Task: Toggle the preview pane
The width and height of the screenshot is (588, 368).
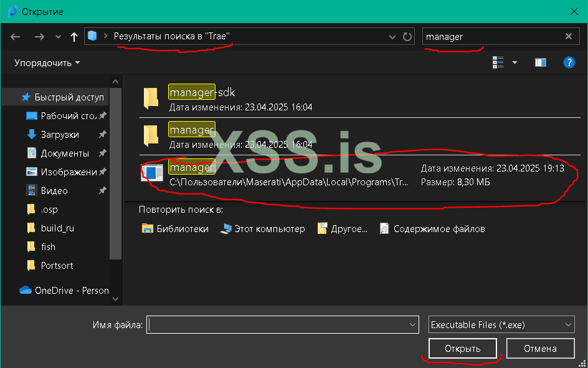Action: (x=541, y=62)
